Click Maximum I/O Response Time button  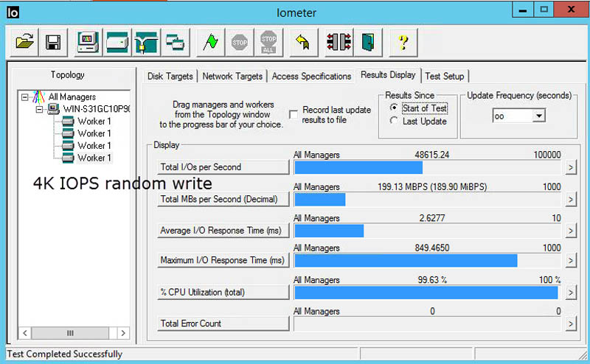tap(223, 260)
